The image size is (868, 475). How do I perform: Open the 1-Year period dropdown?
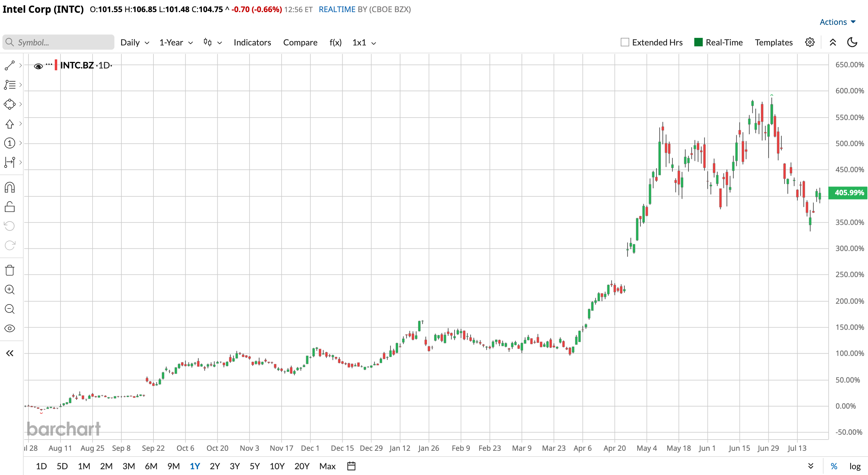(176, 42)
